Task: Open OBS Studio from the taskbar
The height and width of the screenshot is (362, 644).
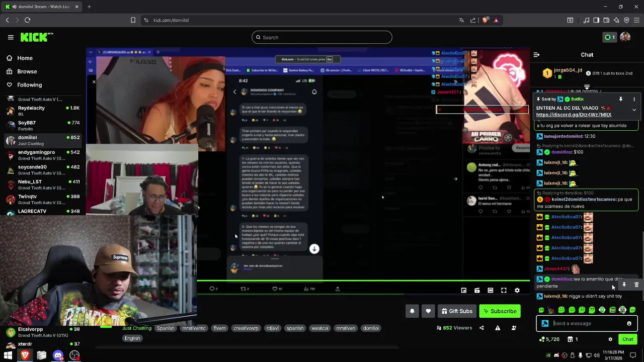Action: pos(74,355)
